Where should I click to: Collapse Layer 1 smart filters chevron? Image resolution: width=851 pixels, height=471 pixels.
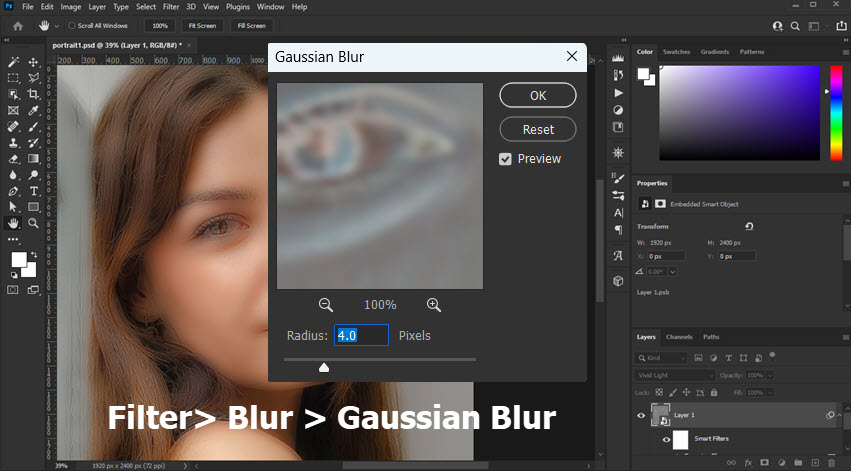pyautogui.click(x=840, y=416)
